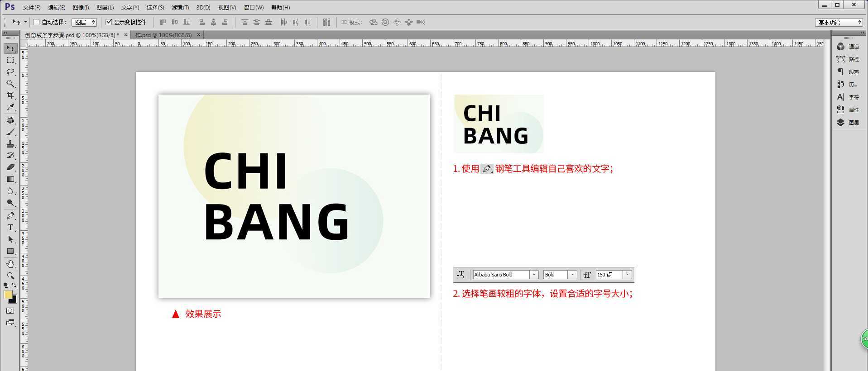Select the Hand tool

click(x=10, y=264)
